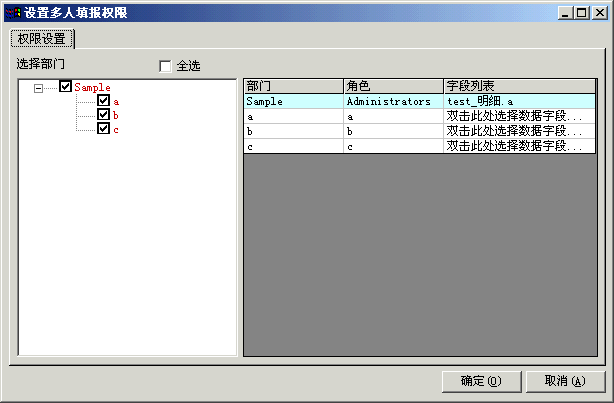Close the 设置多人填报权限 dialog

(600, 13)
